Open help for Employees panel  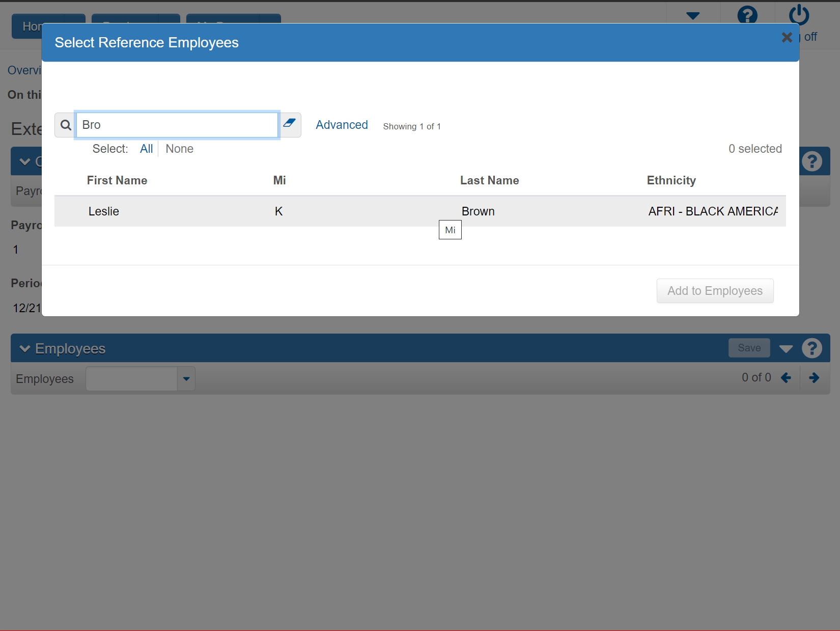point(812,348)
